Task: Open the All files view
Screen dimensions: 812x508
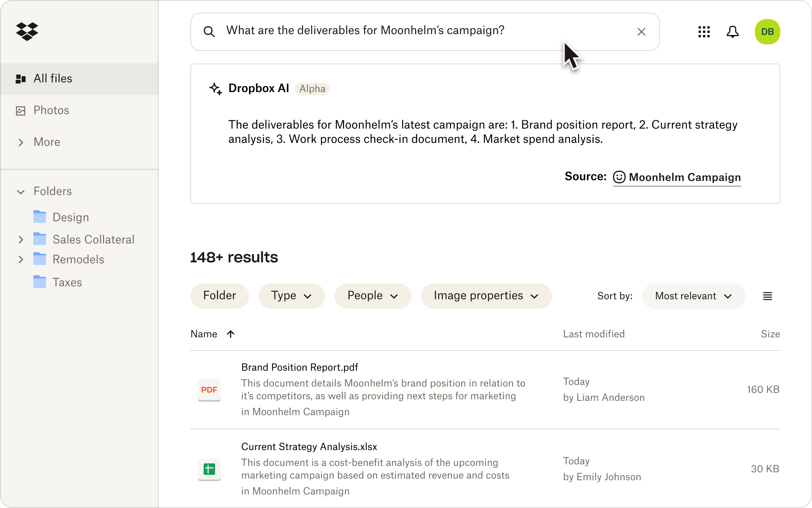Action: (x=79, y=79)
